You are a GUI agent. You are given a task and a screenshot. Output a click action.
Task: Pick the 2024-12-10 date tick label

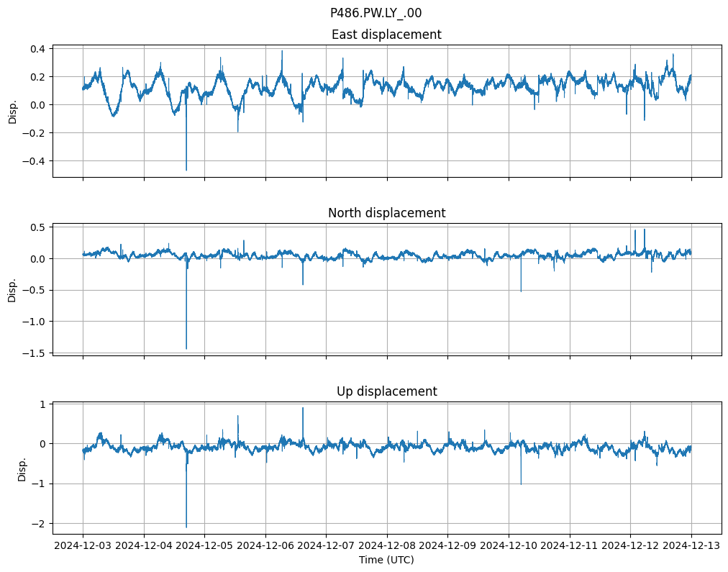click(509, 545)
